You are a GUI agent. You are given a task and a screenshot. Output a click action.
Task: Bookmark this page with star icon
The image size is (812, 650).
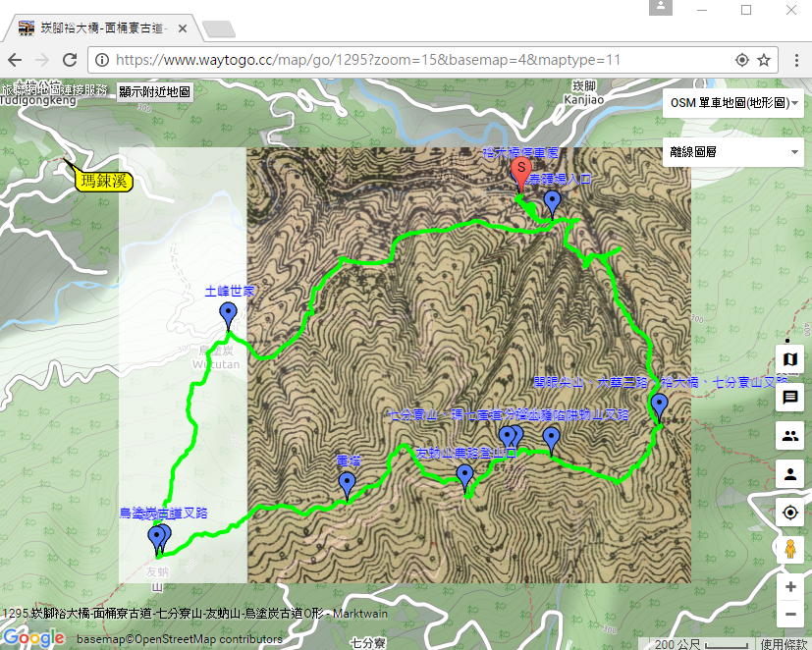(764, 60)
